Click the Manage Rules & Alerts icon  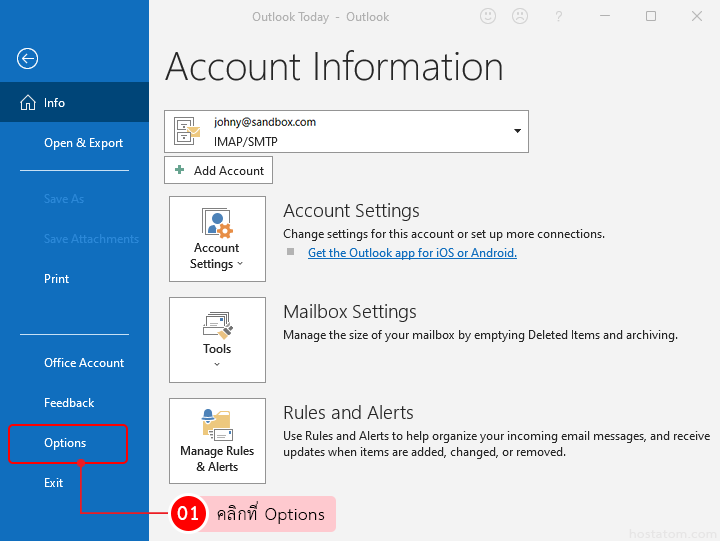pos(217,424)
